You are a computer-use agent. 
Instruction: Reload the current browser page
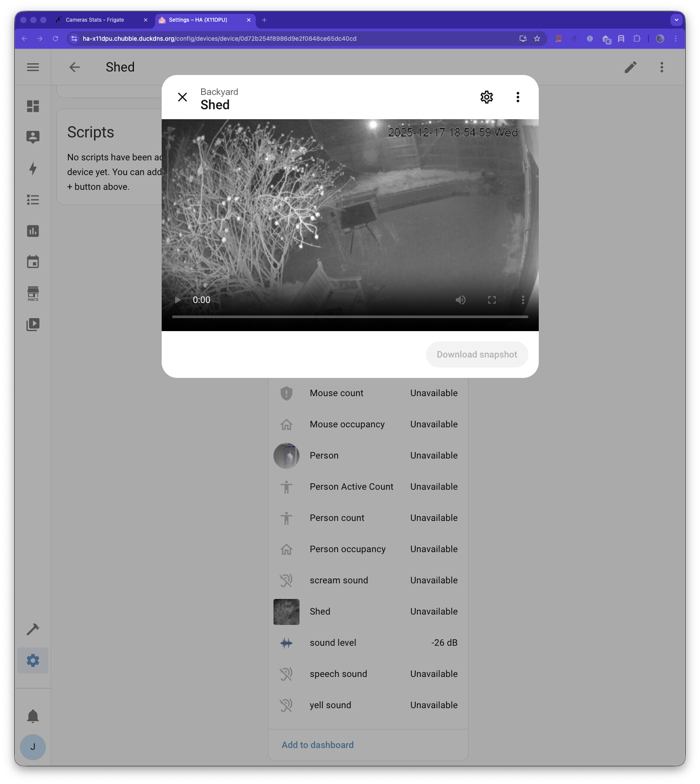pyautogui.click(x=55, y=39)
